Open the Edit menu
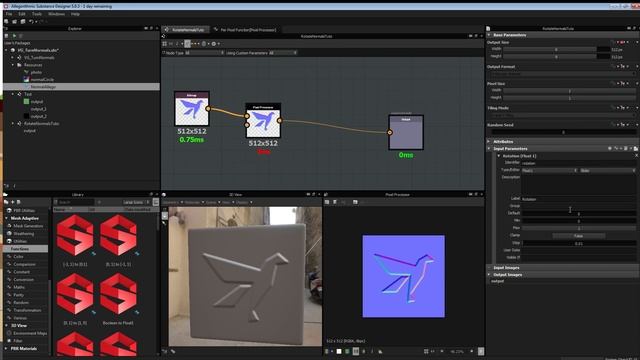This screenshot has width=640, height=360. pos(22,14)
